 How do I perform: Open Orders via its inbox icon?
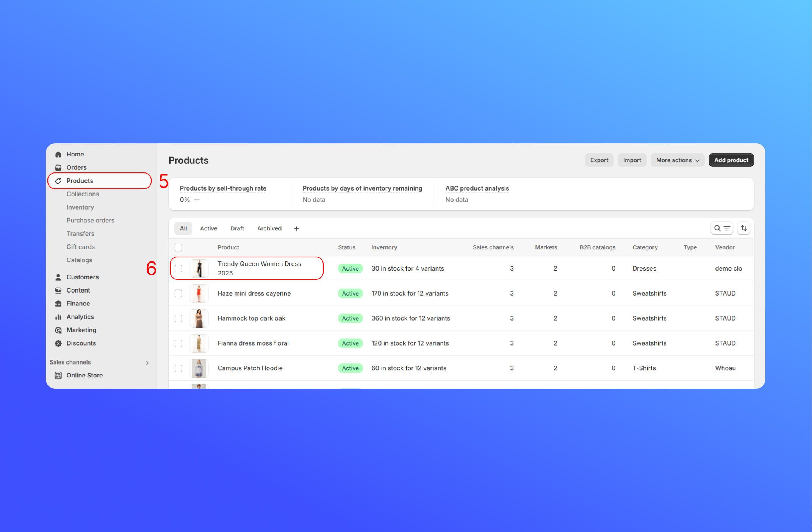(x=58, y=167)
